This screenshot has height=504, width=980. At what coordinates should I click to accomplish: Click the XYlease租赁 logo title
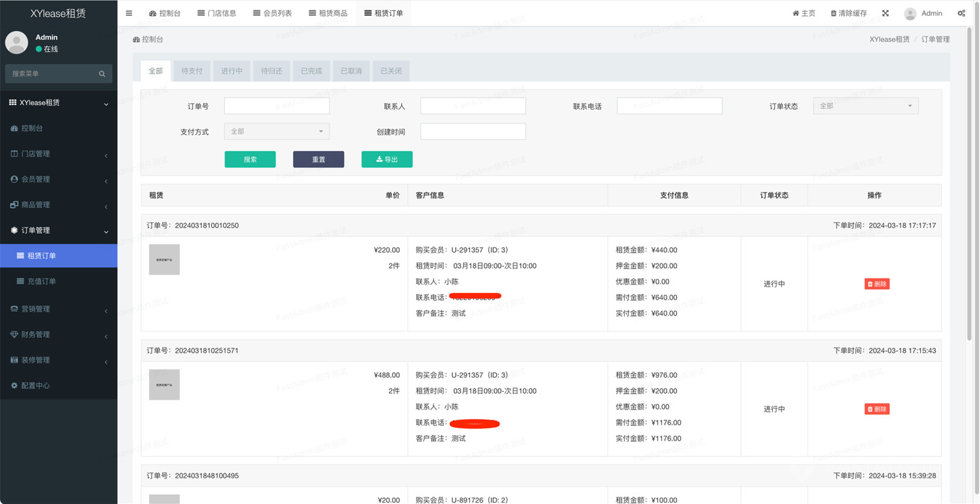pyautogui.click(x=59, y=13)
